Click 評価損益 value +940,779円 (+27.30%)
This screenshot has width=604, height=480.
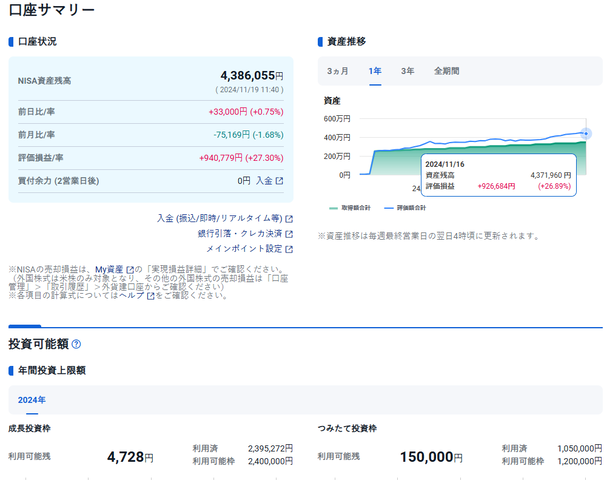coord(241,158)
